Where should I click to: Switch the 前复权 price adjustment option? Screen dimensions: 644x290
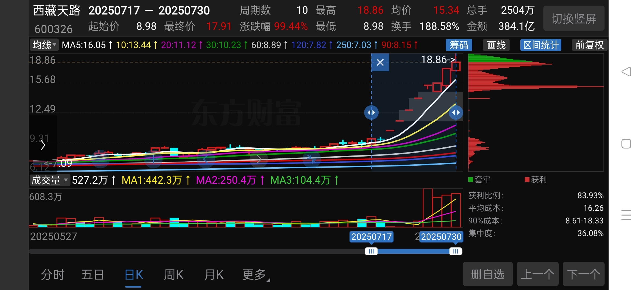click(590, 45)
